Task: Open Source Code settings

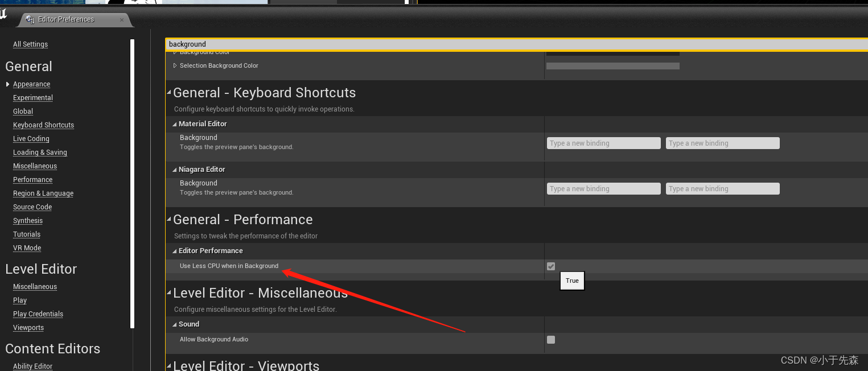Action: [32, 207]
